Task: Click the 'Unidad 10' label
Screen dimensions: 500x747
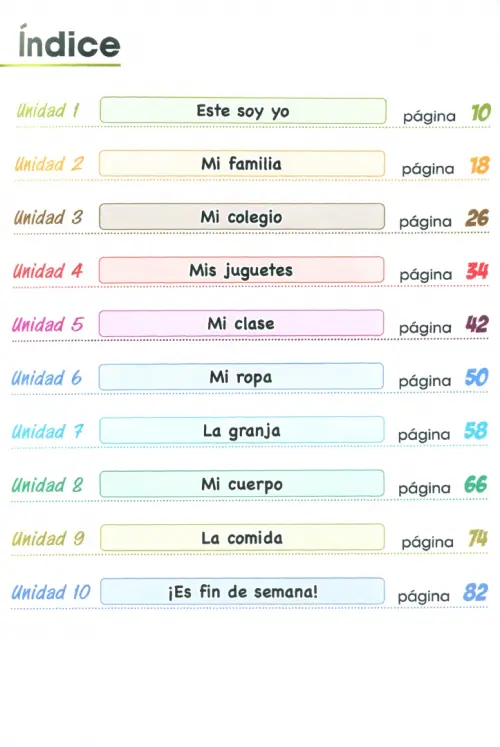Action: (51, 593)
